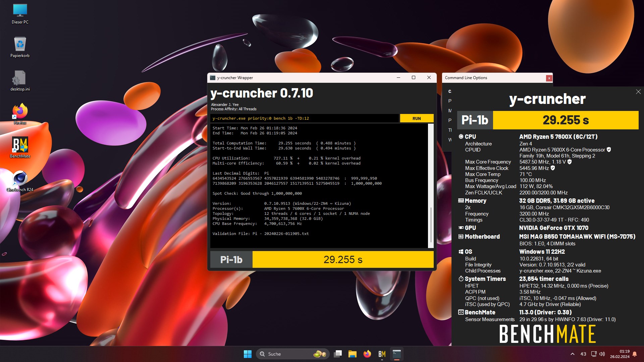Click the verified shield next to CPUID
Viewport: 644px width, 362px height.
609,149
